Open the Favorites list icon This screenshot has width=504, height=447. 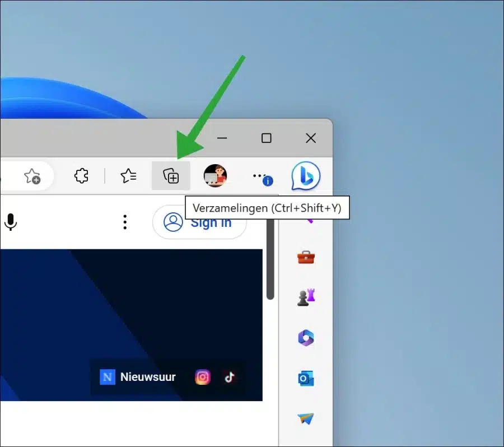pos(128,176)
